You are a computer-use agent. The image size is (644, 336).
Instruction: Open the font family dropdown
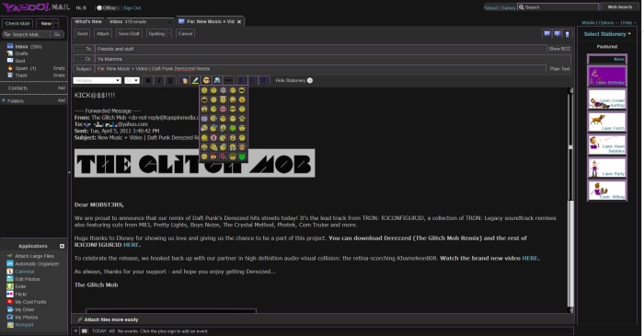[x=97, y=80]
